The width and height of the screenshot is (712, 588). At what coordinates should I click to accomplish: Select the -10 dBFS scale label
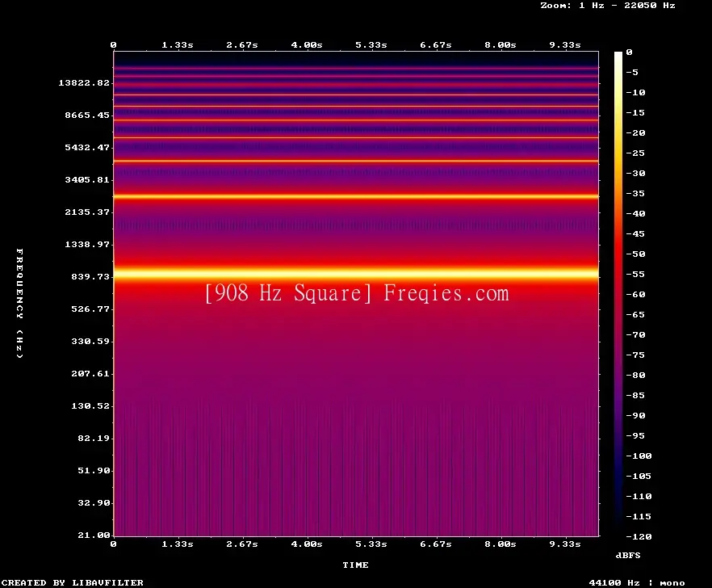coord(635,92)
